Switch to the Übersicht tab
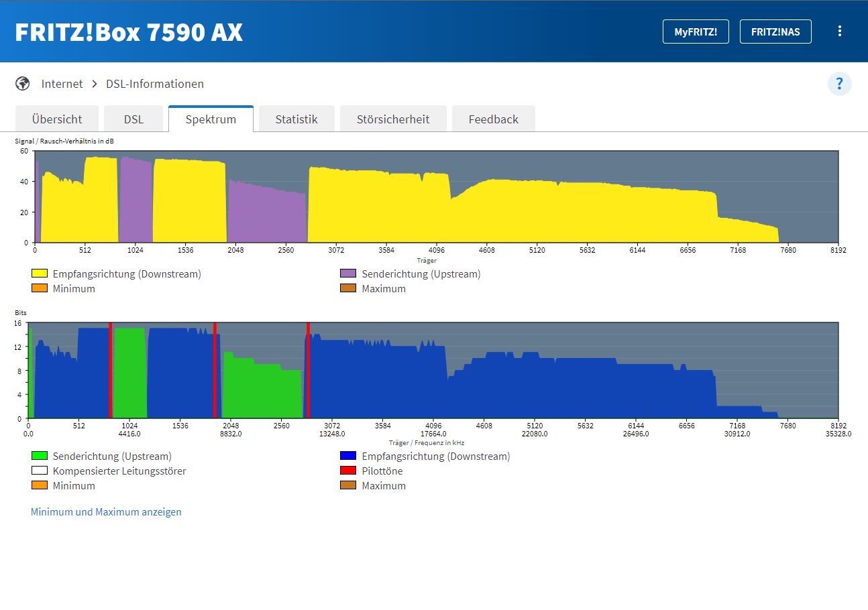Viewport: 868px width, 610px height. click(57, 119)
